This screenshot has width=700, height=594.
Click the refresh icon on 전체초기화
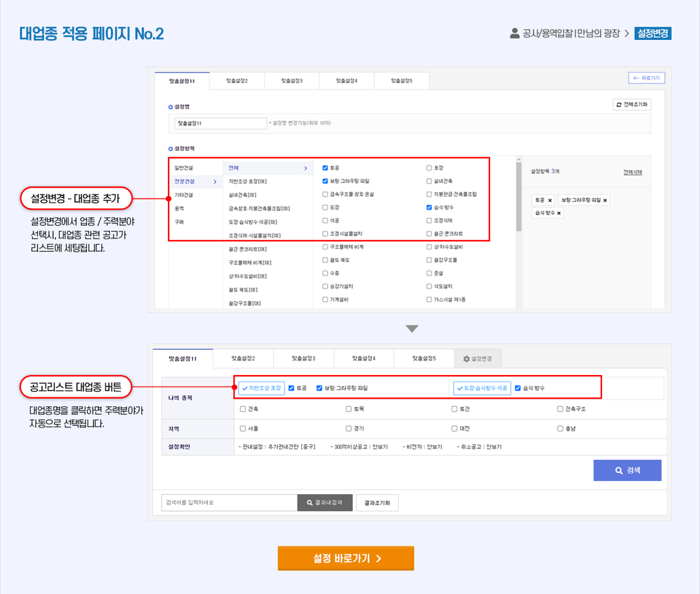(x=619, y=105)
